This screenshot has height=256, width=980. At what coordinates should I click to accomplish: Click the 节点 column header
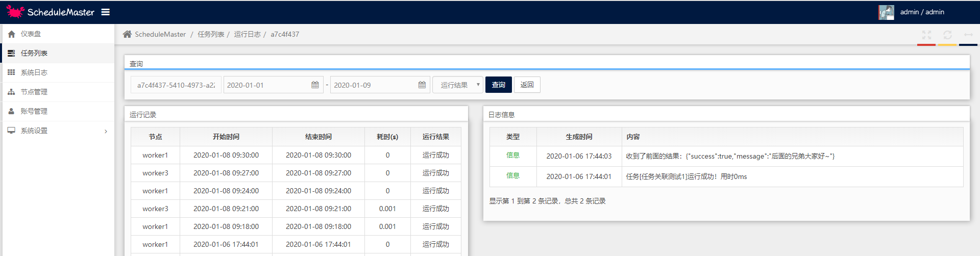[156, 137]
